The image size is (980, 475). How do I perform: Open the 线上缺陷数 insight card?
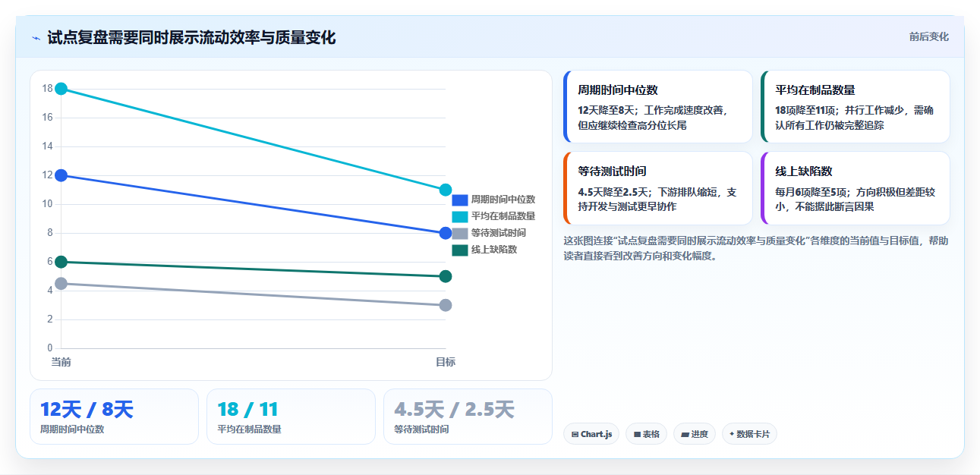856,188
